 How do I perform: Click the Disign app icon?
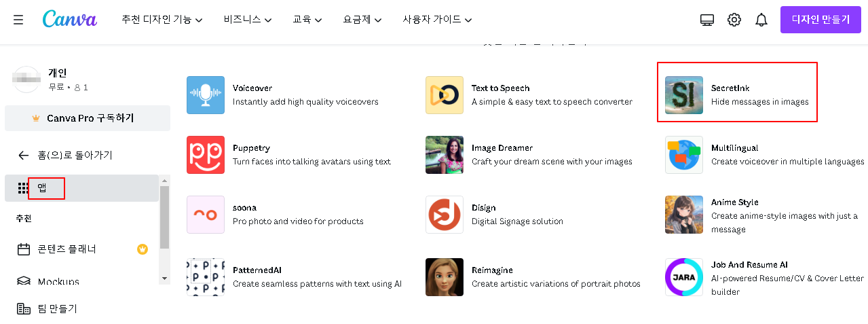445,215
